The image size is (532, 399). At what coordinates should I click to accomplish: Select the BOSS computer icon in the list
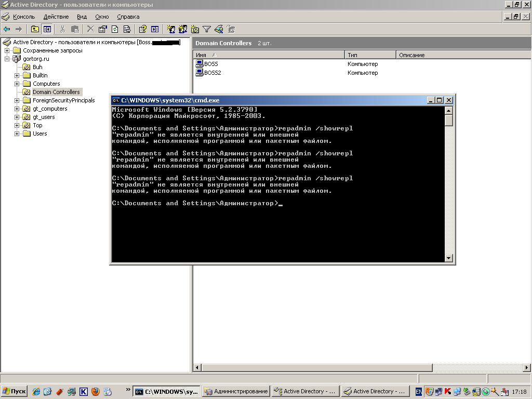coord(199,63)
